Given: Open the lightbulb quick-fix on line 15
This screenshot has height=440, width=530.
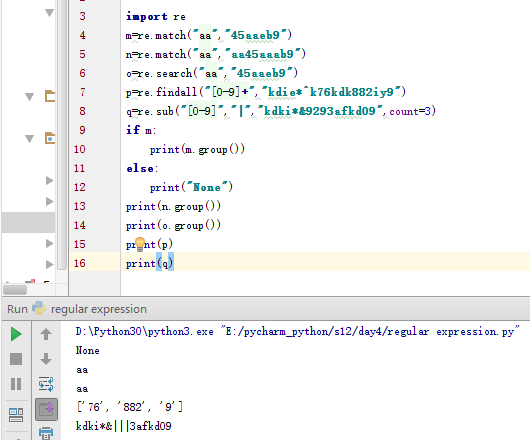Looking at the screenshot, I should coord(140,244).
